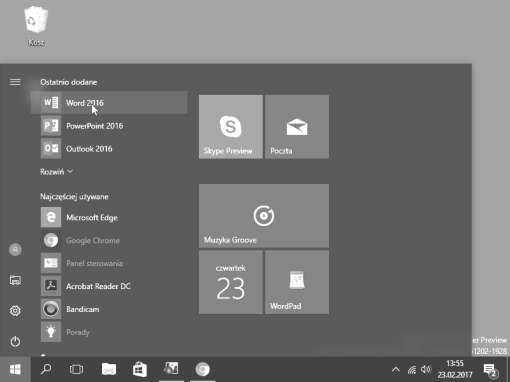Show hidden tray icons chevron
The height and width of the screenshot is (382, 510).
tap(396, 369)
